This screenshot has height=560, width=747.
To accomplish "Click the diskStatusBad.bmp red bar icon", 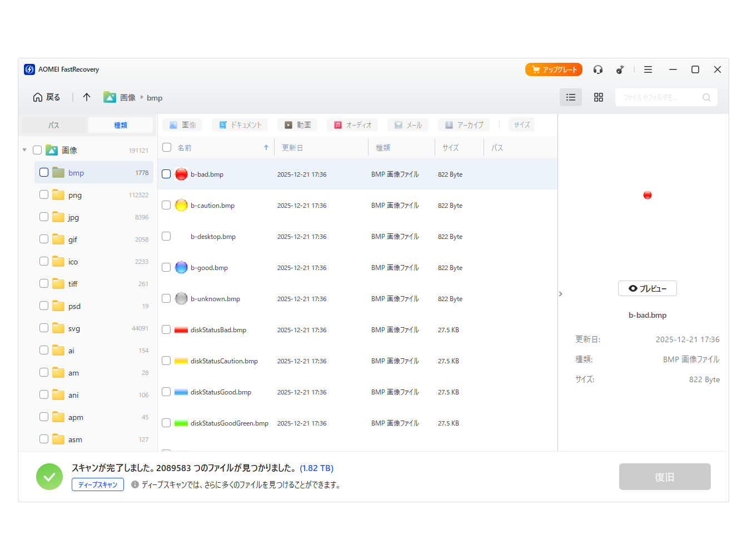I will pos(181,330).
